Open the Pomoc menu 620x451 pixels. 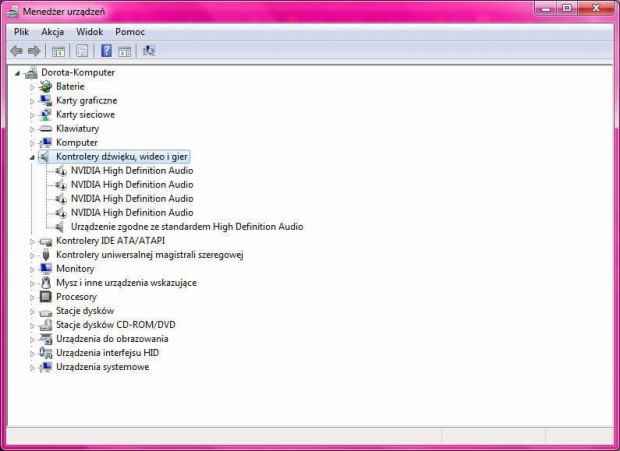[130, 32]
